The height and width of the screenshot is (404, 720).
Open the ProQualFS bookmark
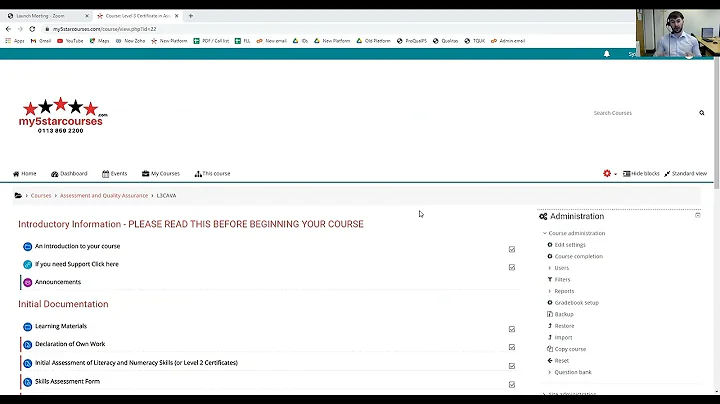[412, 41]
